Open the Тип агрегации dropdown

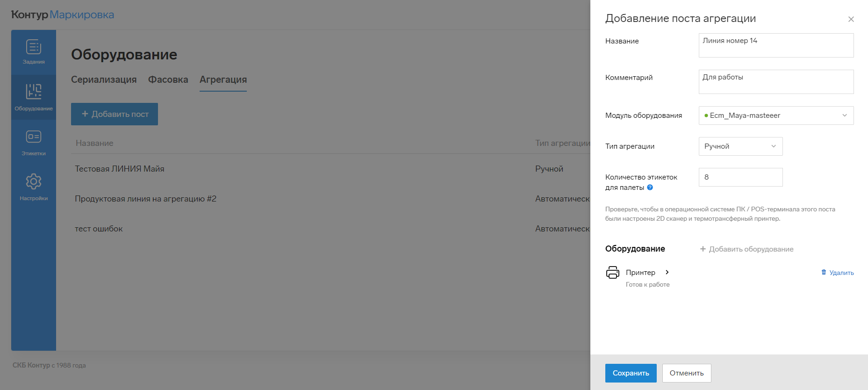point(740,146)
